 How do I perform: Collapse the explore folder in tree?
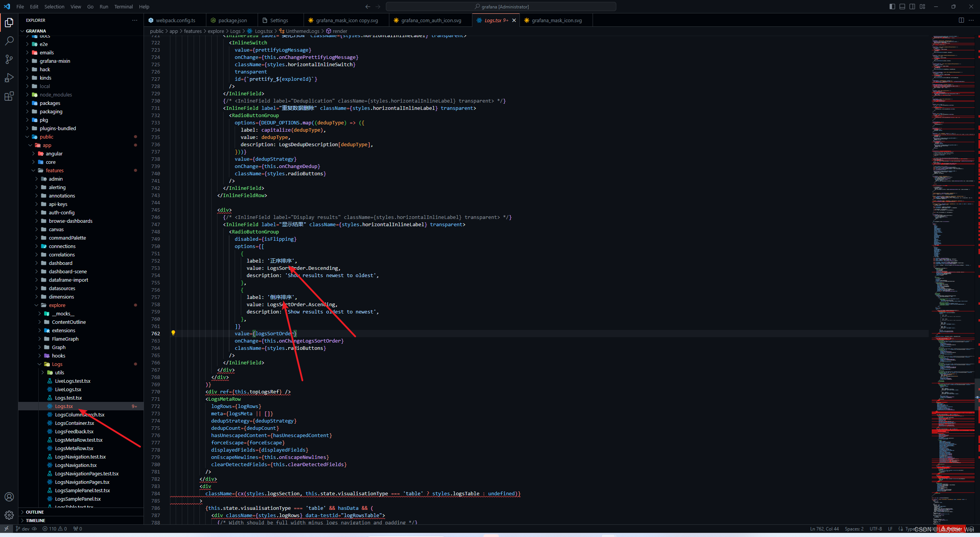[57, 305]
